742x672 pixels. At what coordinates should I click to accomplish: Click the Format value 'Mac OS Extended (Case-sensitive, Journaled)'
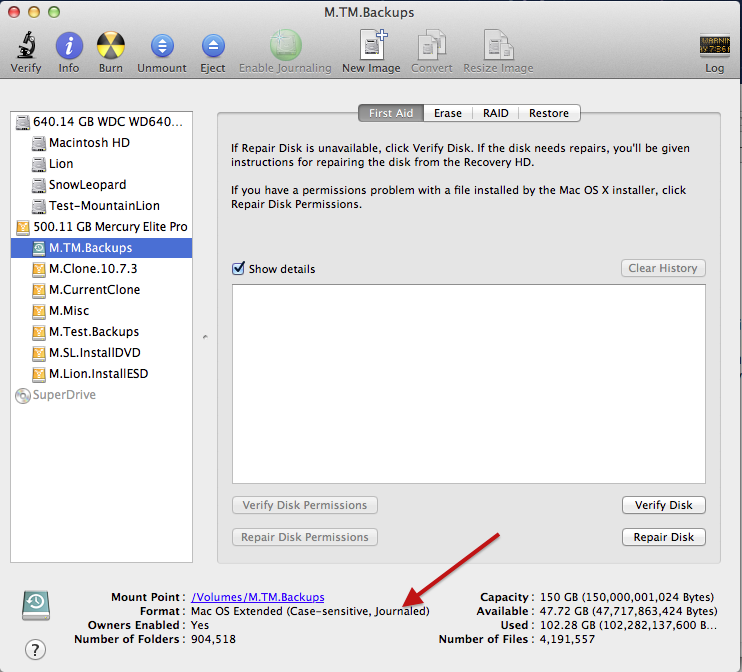pyautogui.click(x=310, y=611)
